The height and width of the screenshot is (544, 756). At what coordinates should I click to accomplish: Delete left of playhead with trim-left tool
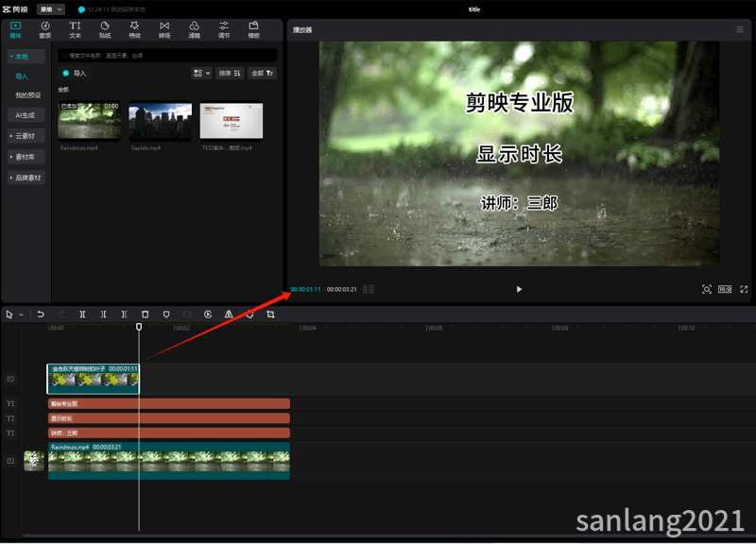103,314
